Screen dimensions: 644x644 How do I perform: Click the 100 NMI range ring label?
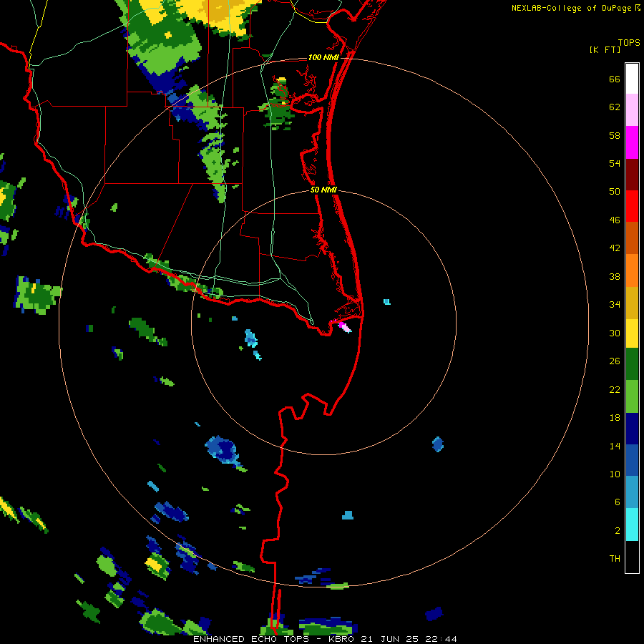[323, 57]
